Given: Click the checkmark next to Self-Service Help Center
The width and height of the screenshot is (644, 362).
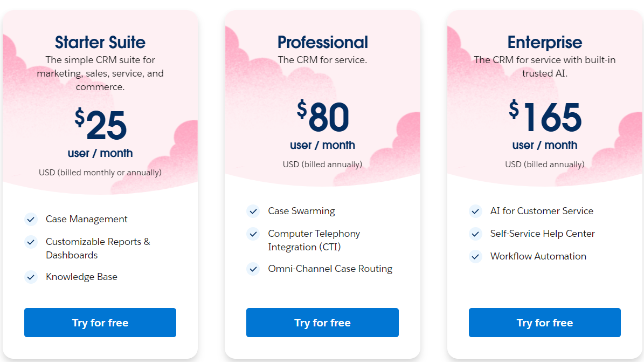Looking at the screenshot, I should click(475, 234).
